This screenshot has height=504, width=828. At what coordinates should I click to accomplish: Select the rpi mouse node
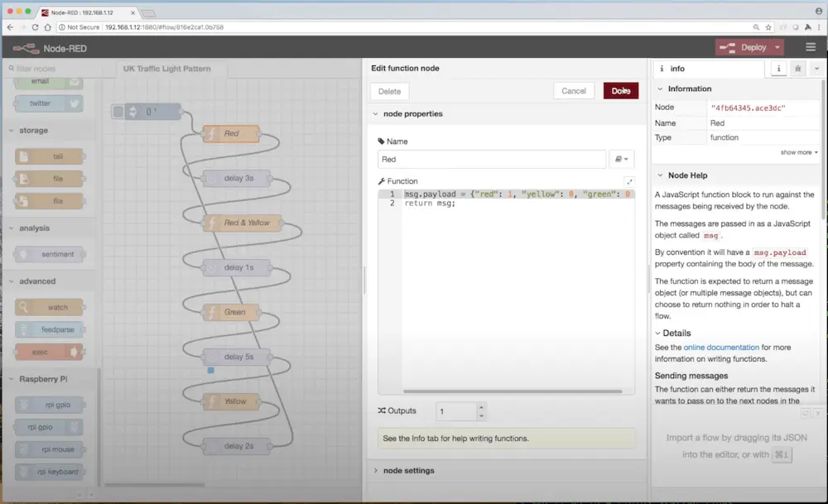tap(50, 449)
